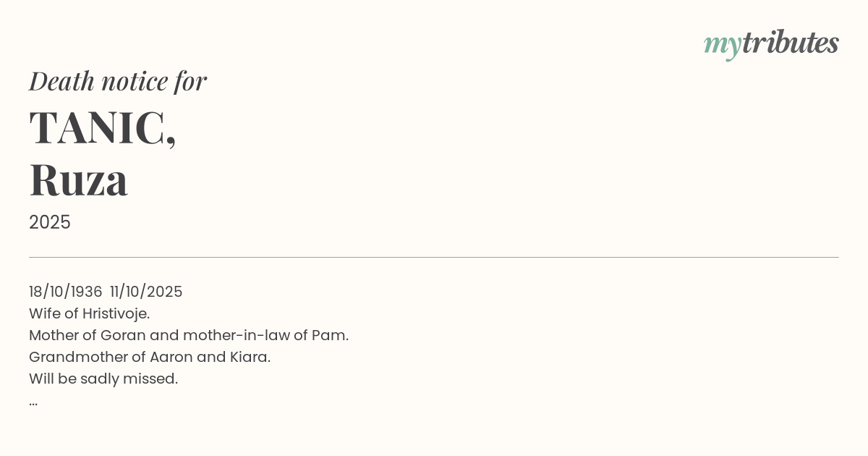Click the birth date 18/10/1936
The height and width of the screenshot is (456, 868).
pyautogui.click(x=66, y=292)
